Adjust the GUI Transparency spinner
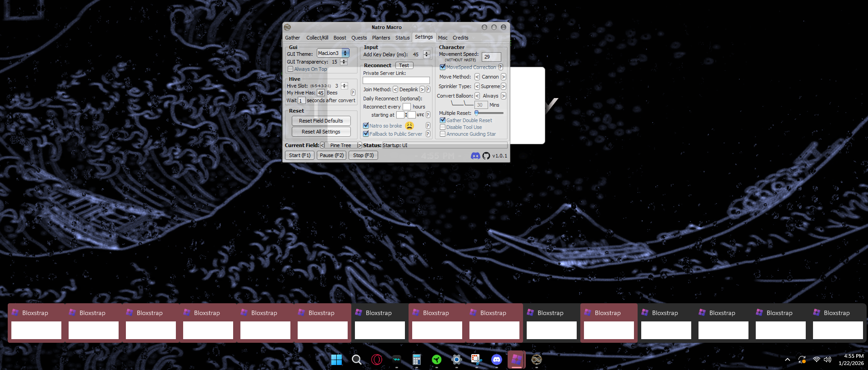The width and height of the screenshot is (868, 370). tap(344, 62)
